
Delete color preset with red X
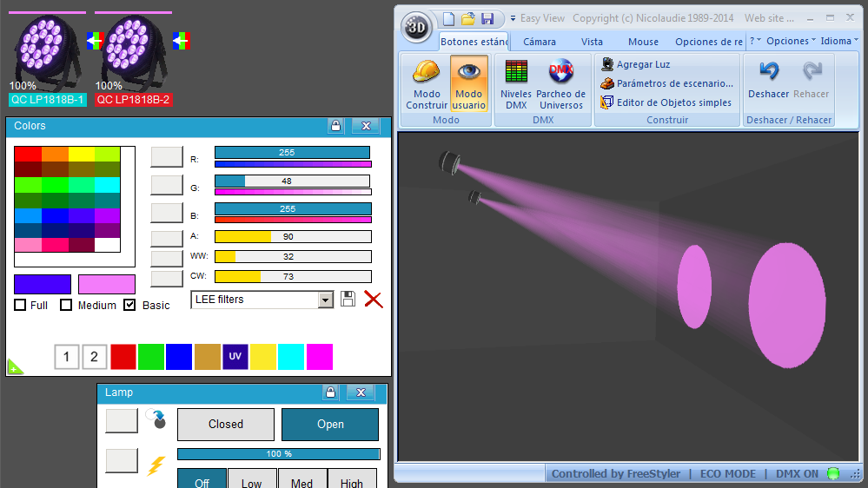tap(374, 300)
